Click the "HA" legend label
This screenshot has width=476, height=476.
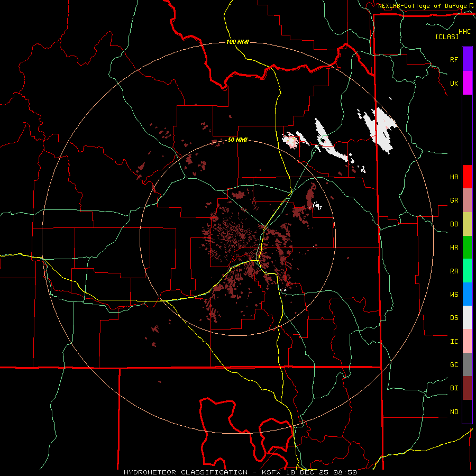pyautogui.click(x=454, y=177)
